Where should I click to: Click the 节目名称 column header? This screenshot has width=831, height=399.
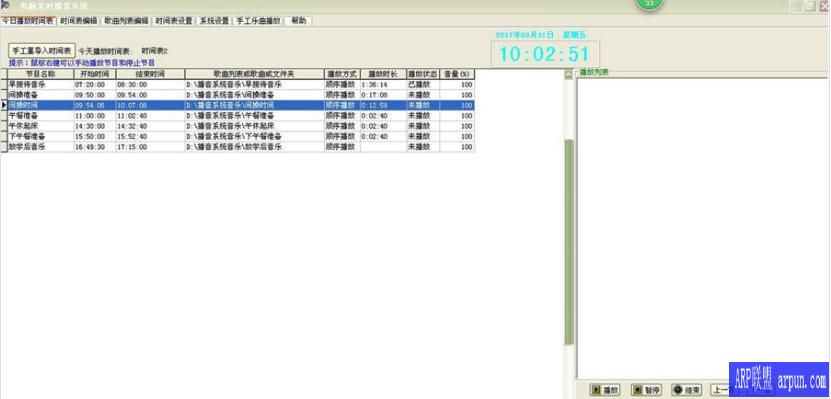pos(41,74)
